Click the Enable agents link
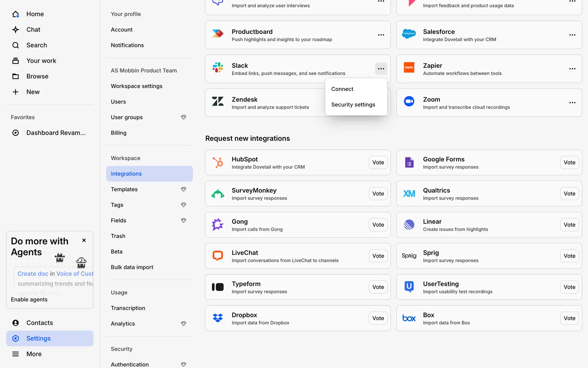 point(29,300)
